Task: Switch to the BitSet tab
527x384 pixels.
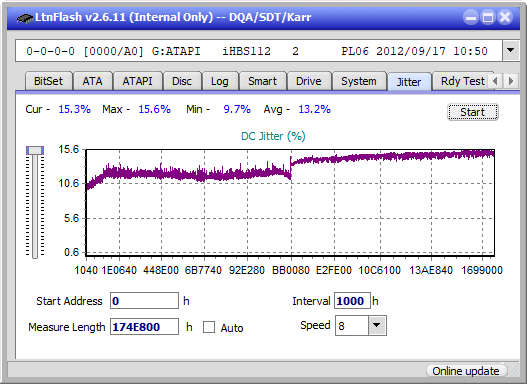Action: pos(48,81)
